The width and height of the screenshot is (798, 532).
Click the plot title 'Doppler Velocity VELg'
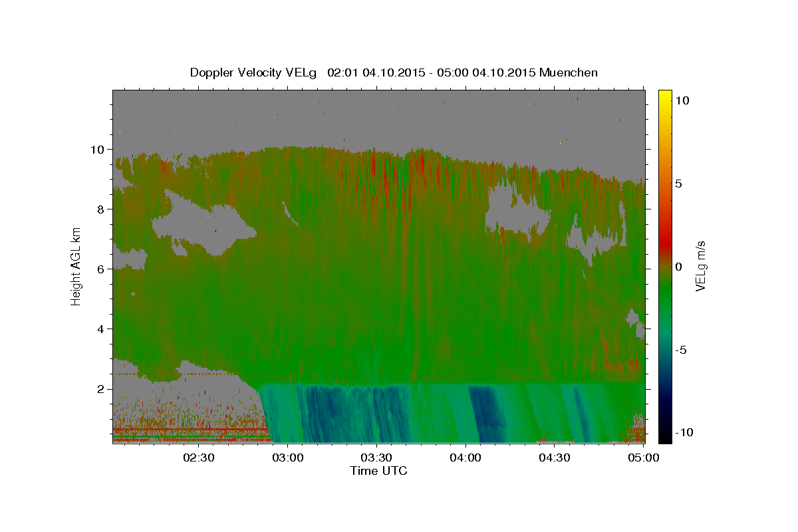pos(255,72)
